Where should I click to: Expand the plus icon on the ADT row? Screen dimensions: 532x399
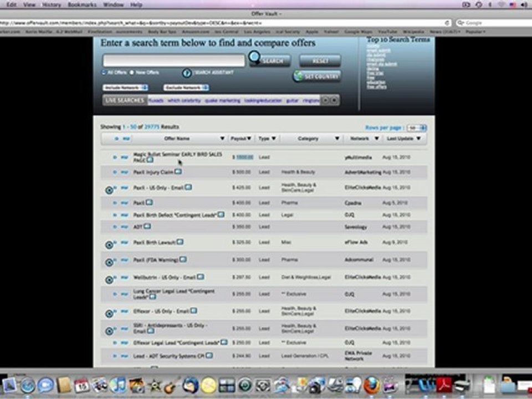click(x=115, y=227)
